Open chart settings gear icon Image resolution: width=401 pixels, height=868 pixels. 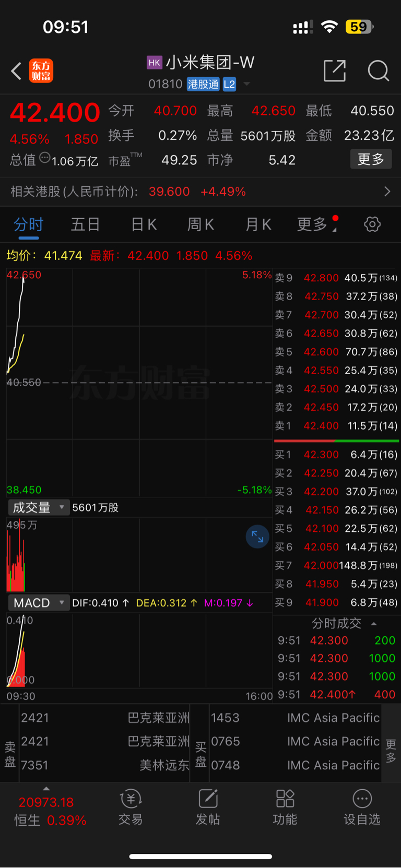tap(372, 224)
